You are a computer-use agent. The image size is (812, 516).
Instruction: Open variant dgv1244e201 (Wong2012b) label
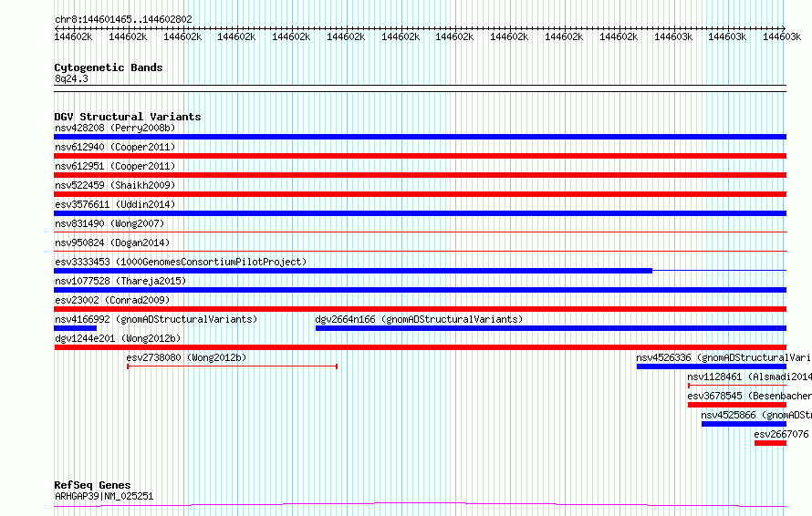118,338
